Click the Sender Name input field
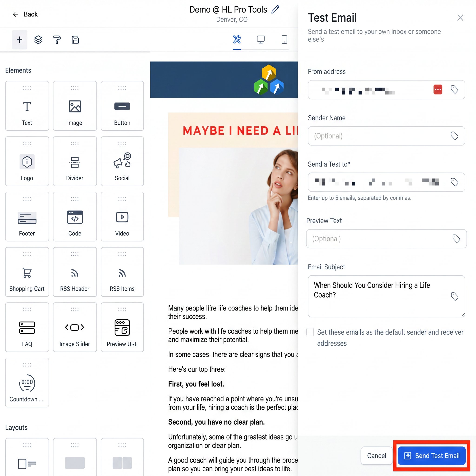The width and height of the screenshot is (476, 476). (x=386, y=136)
